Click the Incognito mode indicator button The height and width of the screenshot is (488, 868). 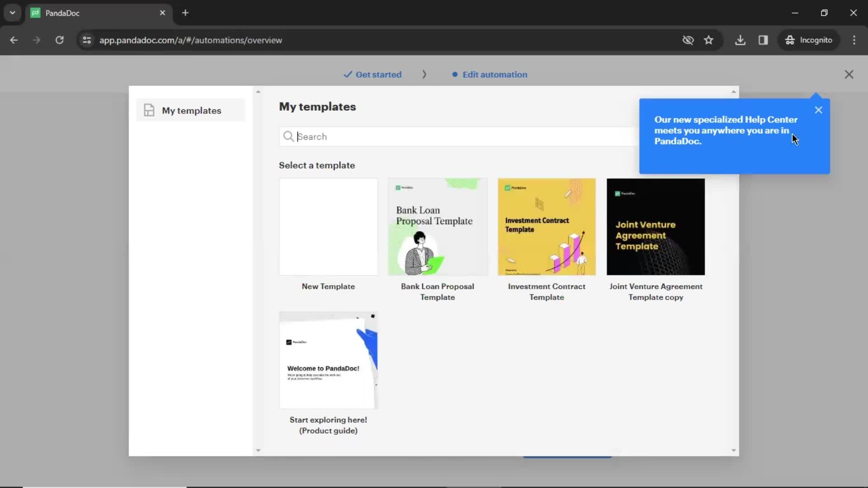(810, 40)
